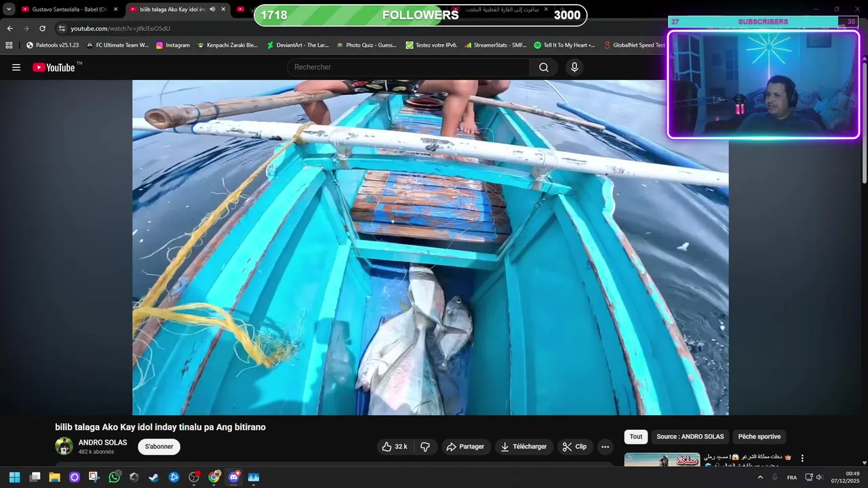Click the magnifier search button
This screenshot has height=488, width=868.
click(544, 67)
